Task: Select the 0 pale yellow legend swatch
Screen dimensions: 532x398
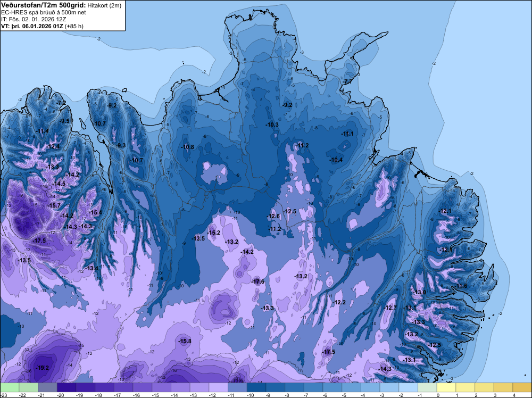Action: 446,387
